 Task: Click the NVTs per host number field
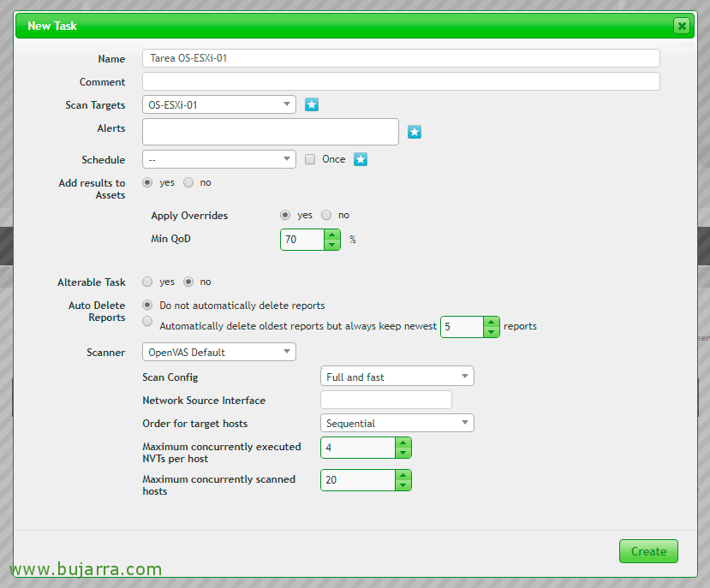pos(358,448)
